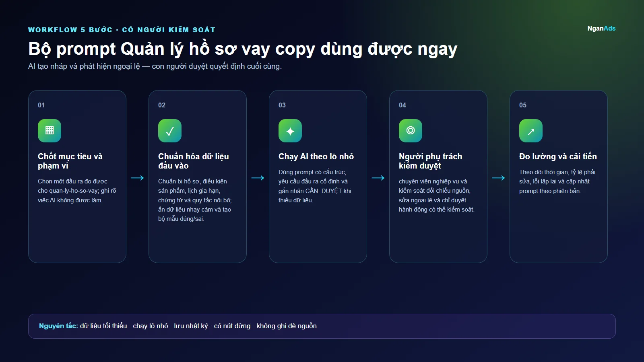Click the sparkle star icon in step 03
The image size is (644, 362).
(290, 131)
